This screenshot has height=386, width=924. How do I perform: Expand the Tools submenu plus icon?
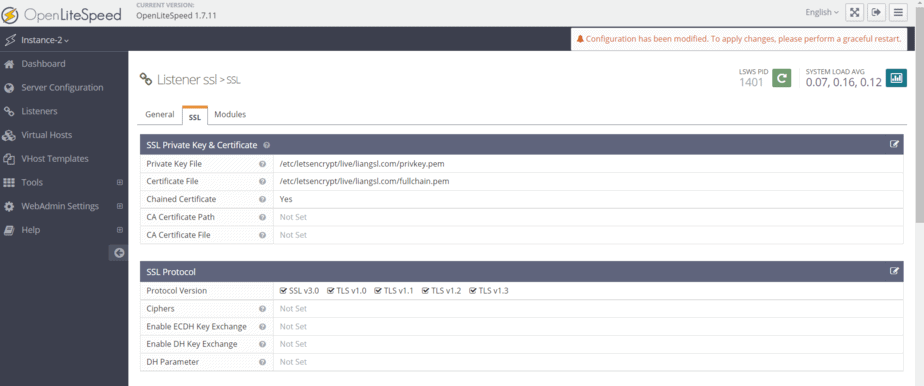pos(120,183)
